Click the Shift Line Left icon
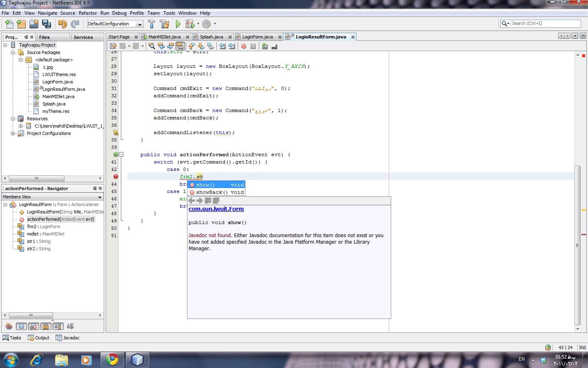The width and height of the screenshot is (588, 368). click(x=223, y=46)
